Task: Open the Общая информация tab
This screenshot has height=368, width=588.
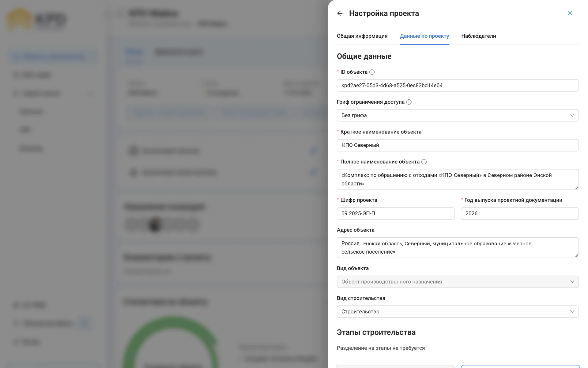Action: coord(362,36)
